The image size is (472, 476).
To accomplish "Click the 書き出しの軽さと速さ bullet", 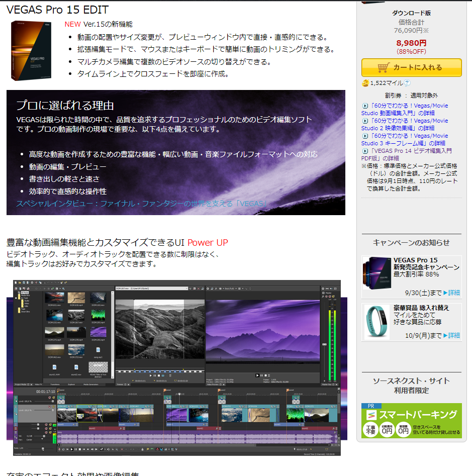I will pyautogui.click(x=64, y=179).
